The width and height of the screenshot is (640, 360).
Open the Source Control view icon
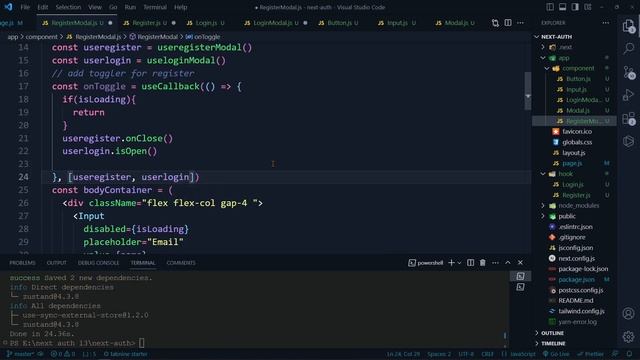[x=629, y=72]
